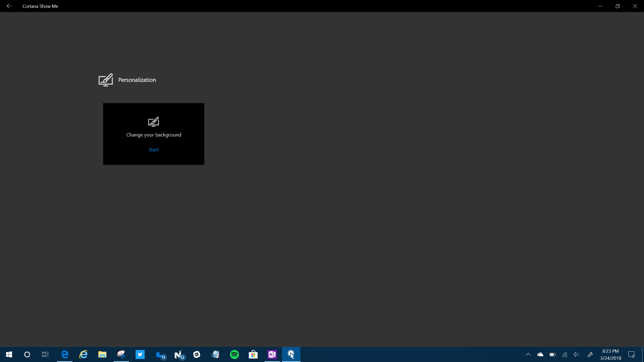Click the Personalization heading text
This screenshot has height=362, width=644.
(137, 80)
